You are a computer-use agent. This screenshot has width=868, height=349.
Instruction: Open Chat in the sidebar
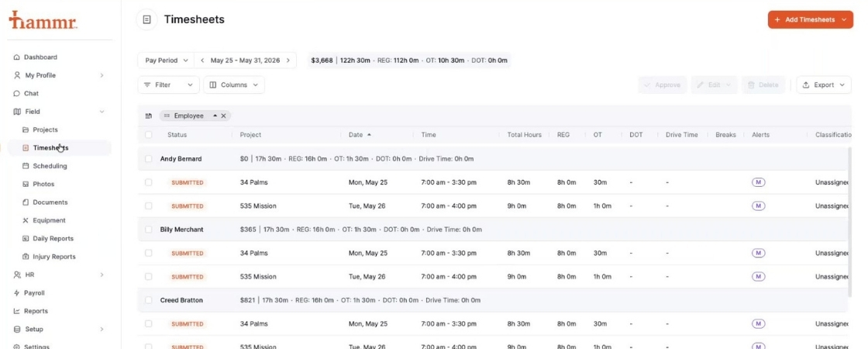coord(31,94)
